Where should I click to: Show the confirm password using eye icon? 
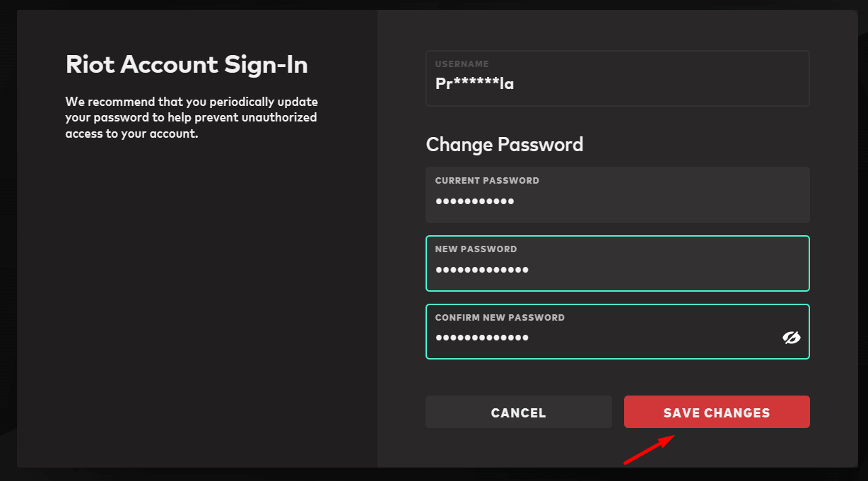point(791,338)
